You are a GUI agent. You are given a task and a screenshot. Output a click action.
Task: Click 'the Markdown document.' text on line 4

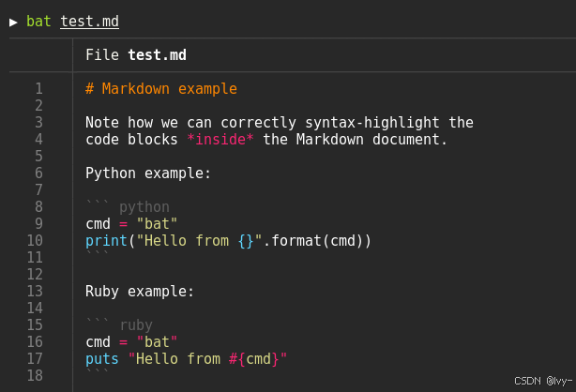[355, 140]
